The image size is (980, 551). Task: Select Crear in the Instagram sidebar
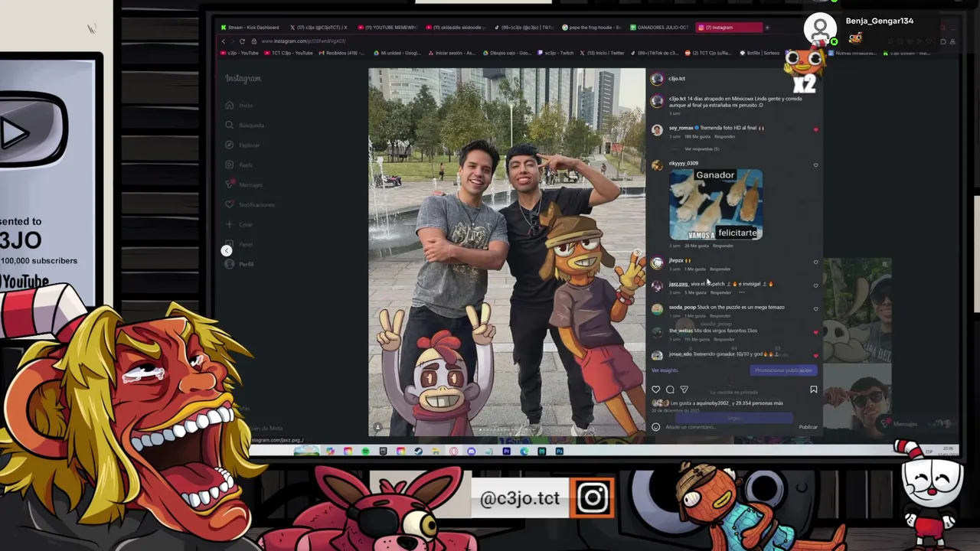coord(239,225)
